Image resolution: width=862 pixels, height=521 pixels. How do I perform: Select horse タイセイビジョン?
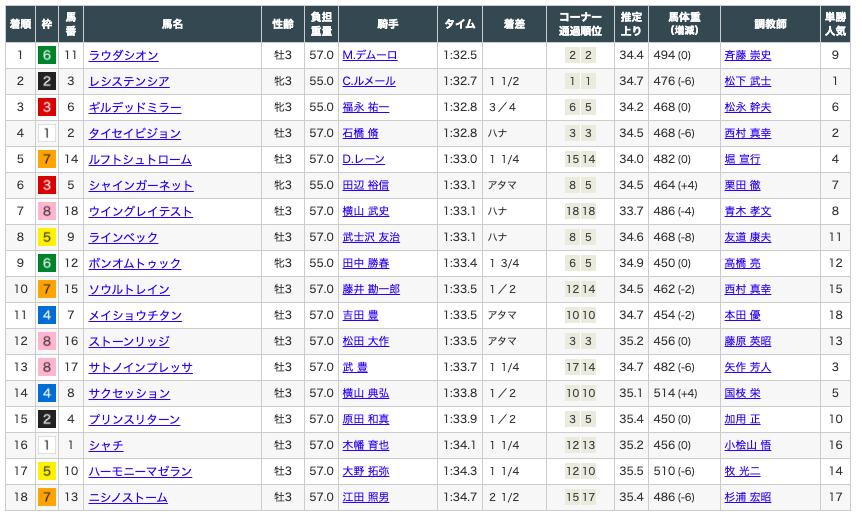pos(135,134)
